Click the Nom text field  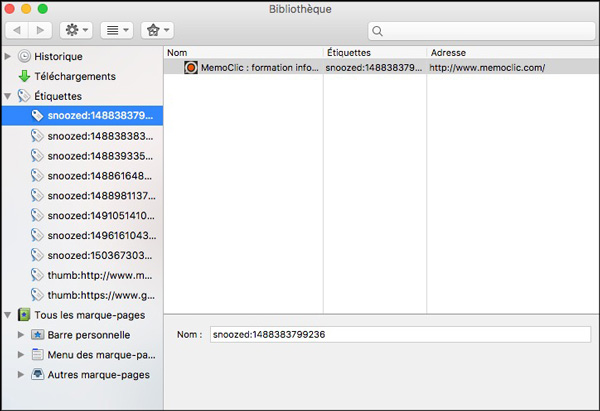[x=400, y=335]
